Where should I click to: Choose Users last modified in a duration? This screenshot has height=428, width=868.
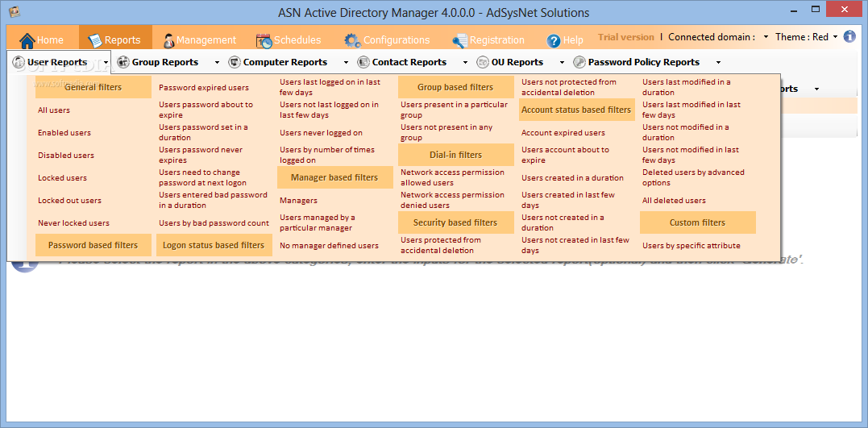click(687, 87)
